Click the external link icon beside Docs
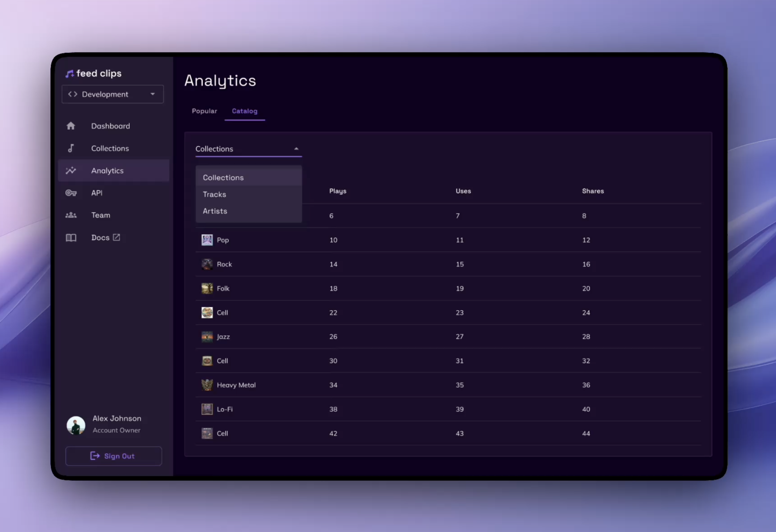The height and width of the screenshot is (532, 776). [x=117, y=237]
